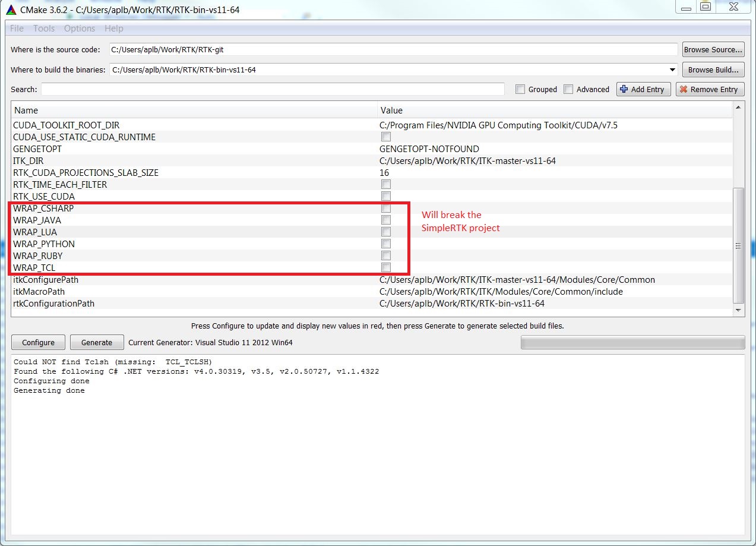Click the rtkConfigurationPath value
The width and height of the screenshot is (756, 546).
pyautogui.click(x=462, y=303)
